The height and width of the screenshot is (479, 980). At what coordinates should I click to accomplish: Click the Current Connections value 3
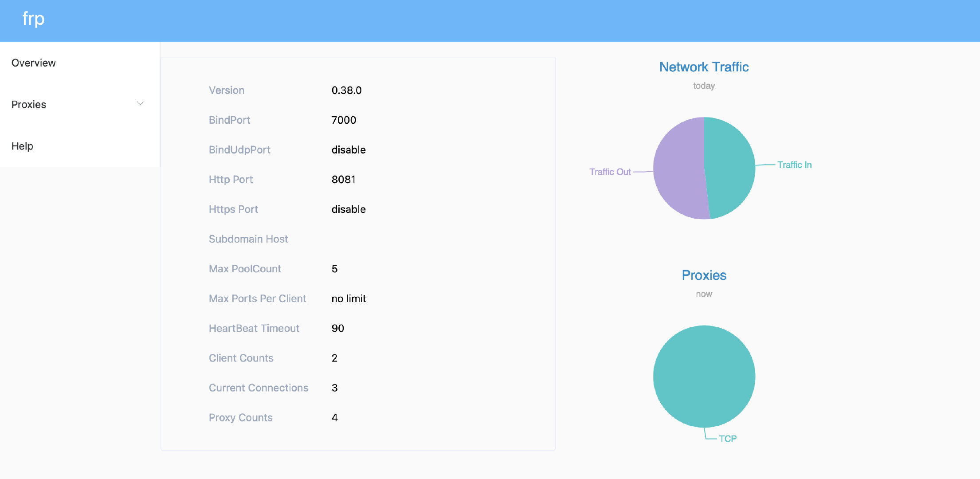tap(335, 388)
